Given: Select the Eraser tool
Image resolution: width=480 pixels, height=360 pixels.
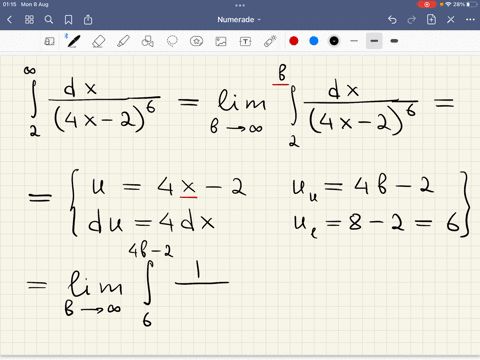Looking at the screenshot, I should point(98,41).
